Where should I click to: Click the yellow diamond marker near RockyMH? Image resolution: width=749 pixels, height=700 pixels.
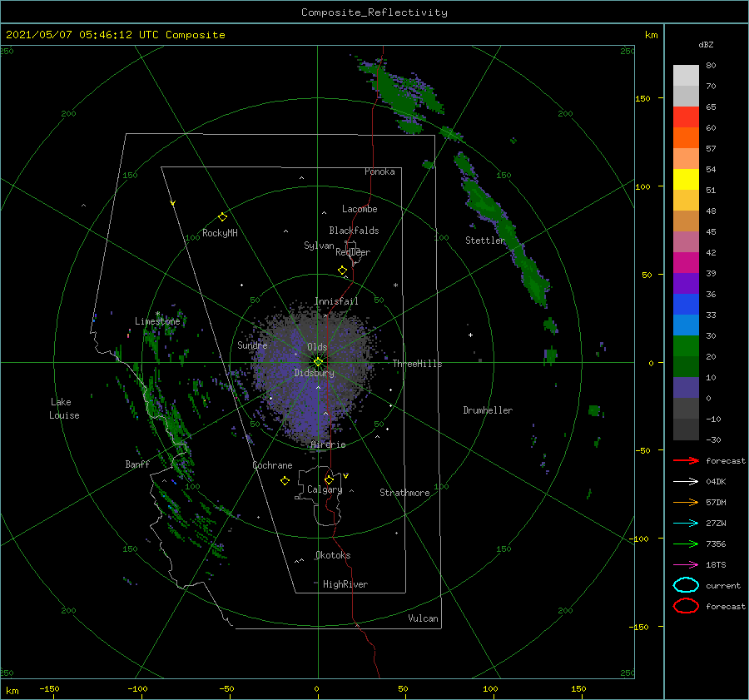222,217
